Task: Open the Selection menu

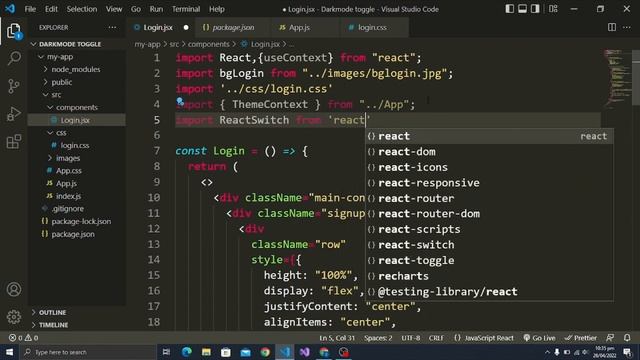Action: 82,9
